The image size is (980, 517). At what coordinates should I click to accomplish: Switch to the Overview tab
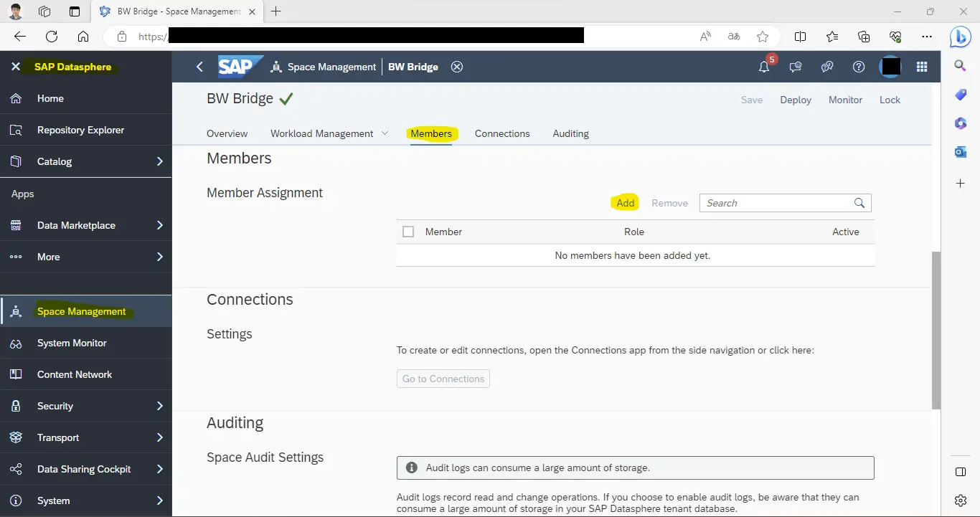(227, 133)
